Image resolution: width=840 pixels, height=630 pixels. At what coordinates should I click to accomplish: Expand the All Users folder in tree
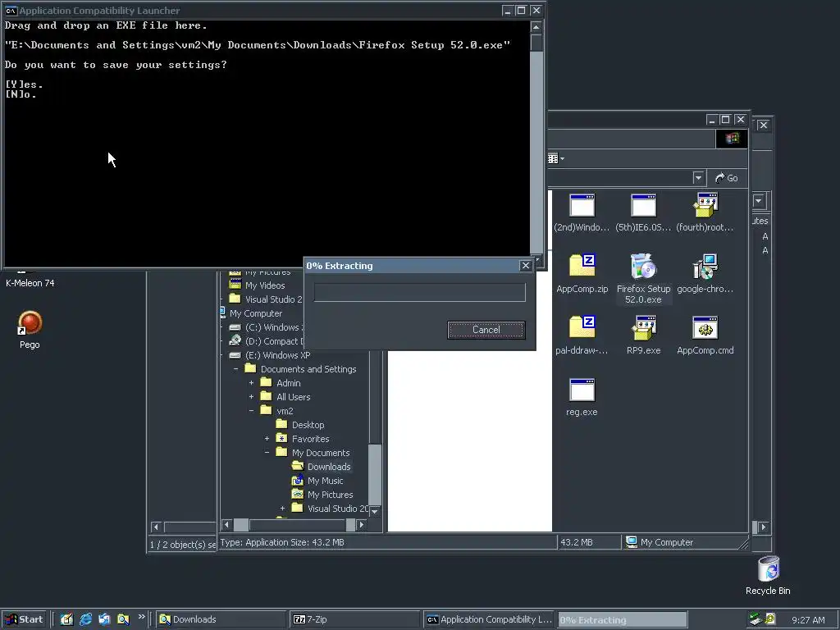click(251, 397)
